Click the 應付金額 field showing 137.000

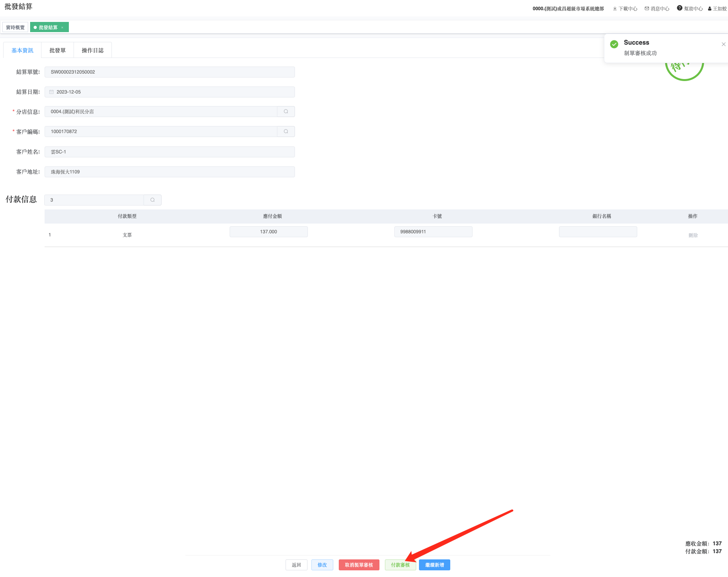pyautogui.click(x=269, y=232)
